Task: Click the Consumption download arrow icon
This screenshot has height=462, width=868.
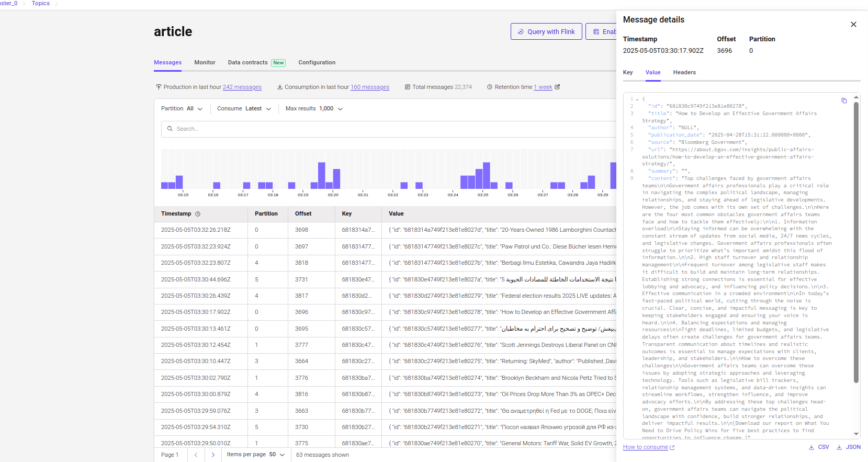Action: 280,87
